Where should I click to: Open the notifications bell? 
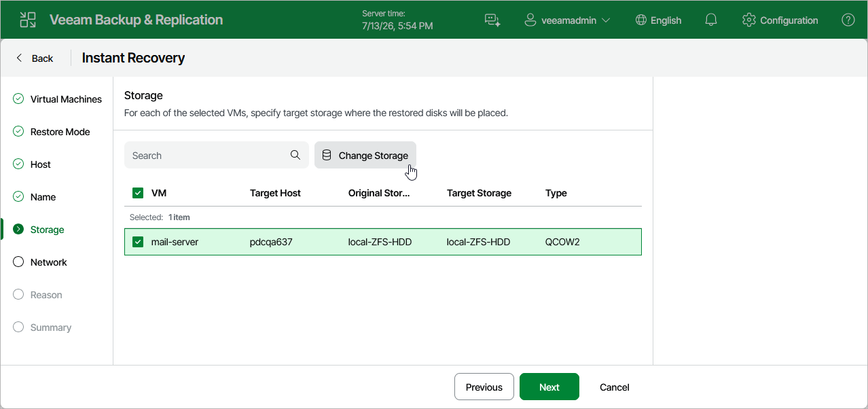tap(711, 20)
